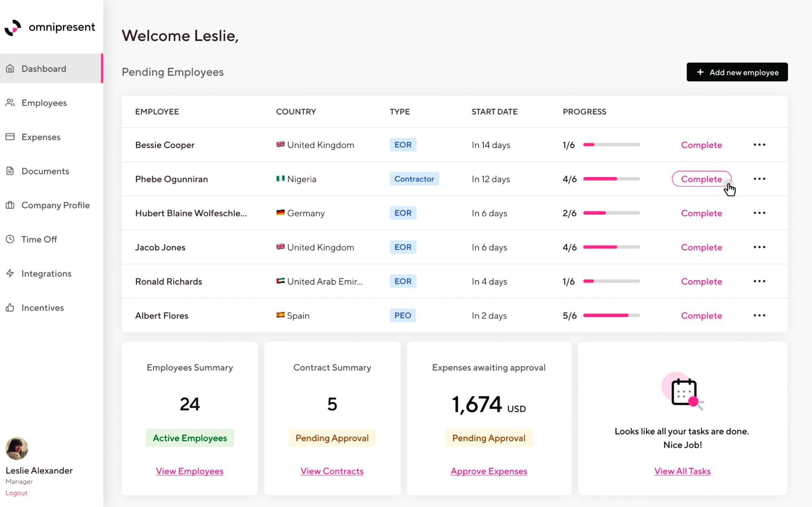This screenshot has height=507, width=812.
Task: Click Complete for Hubert Blaine row
Action: [701, 213]
